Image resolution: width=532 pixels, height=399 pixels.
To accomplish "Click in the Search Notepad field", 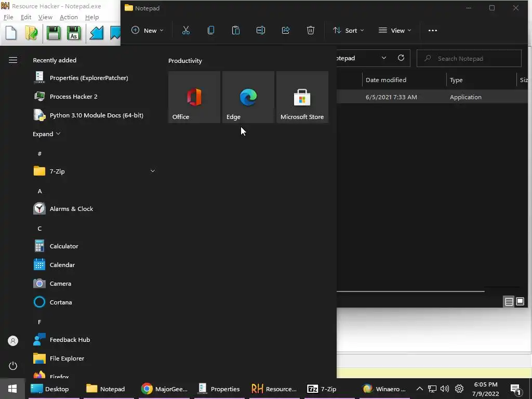I will click(469, 58).
